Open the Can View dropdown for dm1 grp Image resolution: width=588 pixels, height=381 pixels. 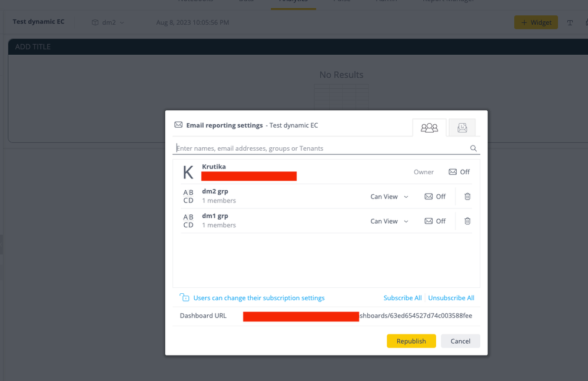[x=389, y=221]
